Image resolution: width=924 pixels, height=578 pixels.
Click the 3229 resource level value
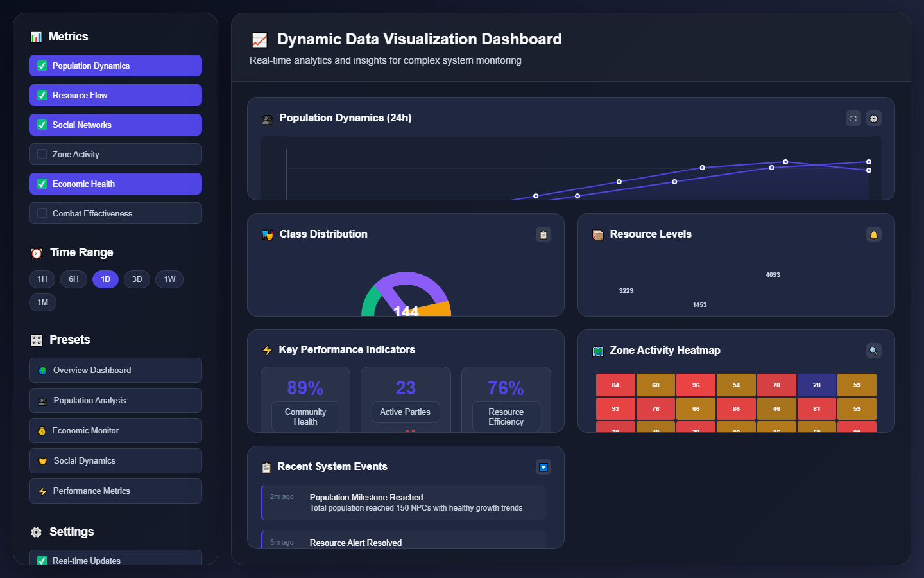click(x=626, y=291)
